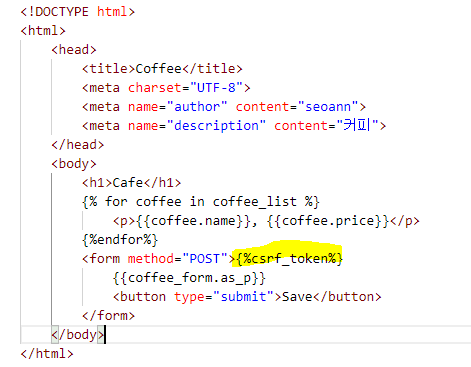Click the "submit" attribute value

point(243,297)
